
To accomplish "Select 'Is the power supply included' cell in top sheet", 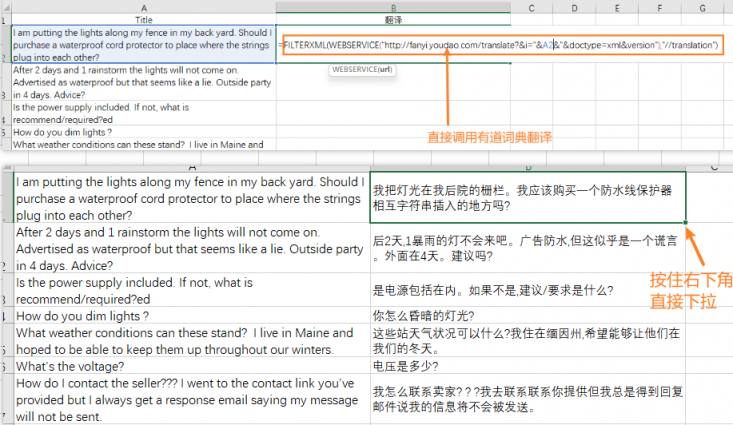I will point(144,113).
